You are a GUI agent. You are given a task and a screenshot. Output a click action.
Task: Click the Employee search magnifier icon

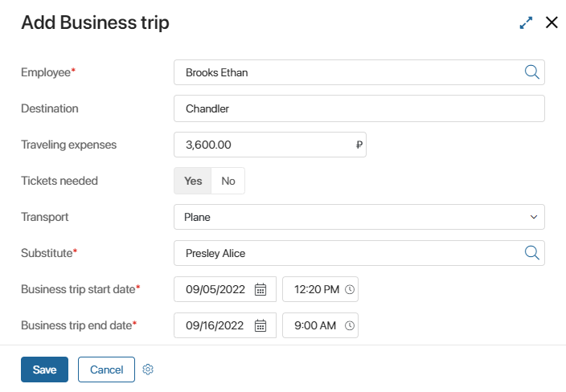pos(531,72)
